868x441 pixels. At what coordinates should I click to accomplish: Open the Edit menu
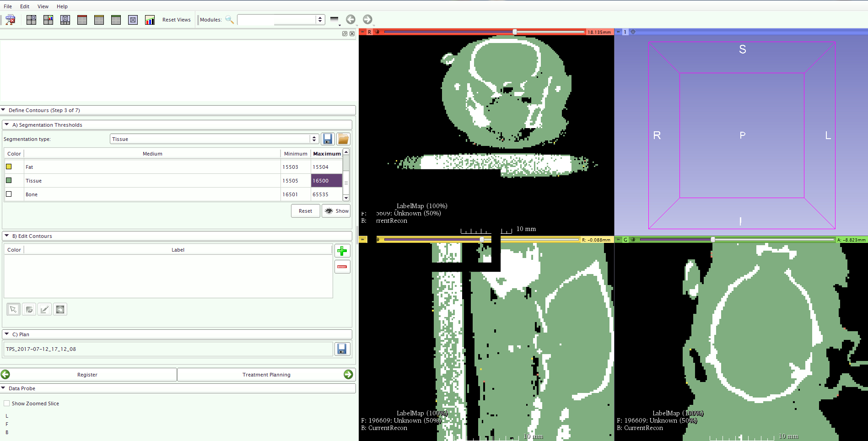25,6
